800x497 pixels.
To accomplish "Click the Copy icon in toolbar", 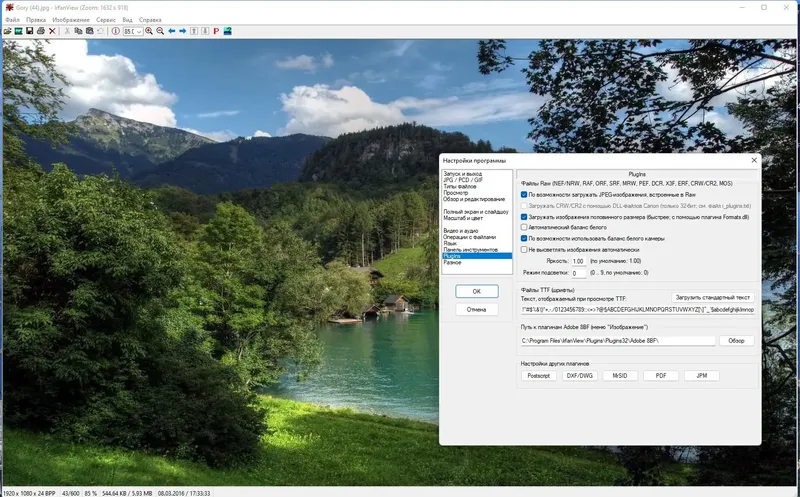I will (x=78, y=31).
